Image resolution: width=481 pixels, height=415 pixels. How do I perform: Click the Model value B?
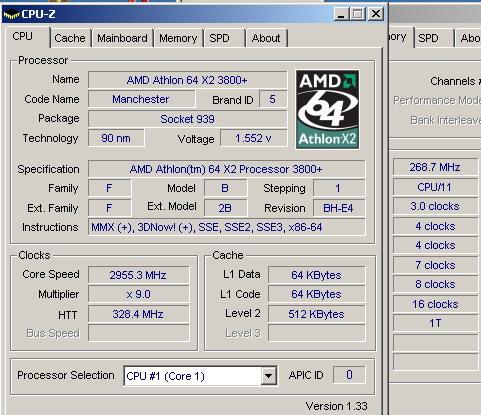point(225,188)
